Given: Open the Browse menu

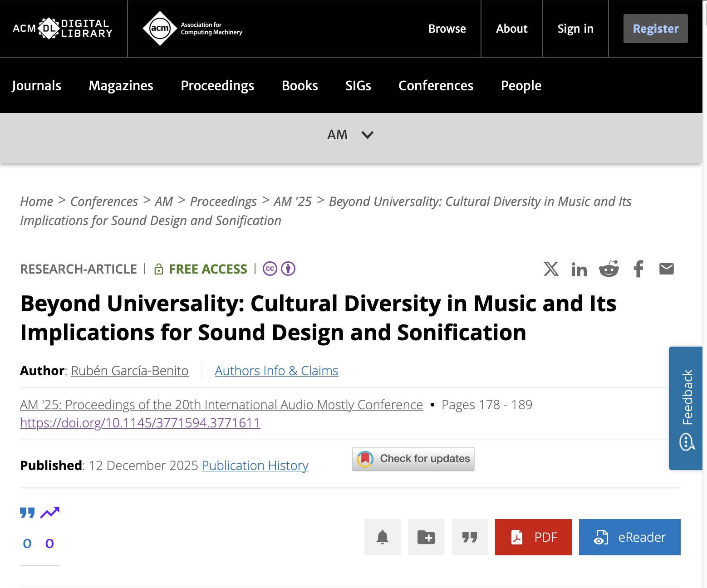Looking at the screenshot, I should pos(447,29).
